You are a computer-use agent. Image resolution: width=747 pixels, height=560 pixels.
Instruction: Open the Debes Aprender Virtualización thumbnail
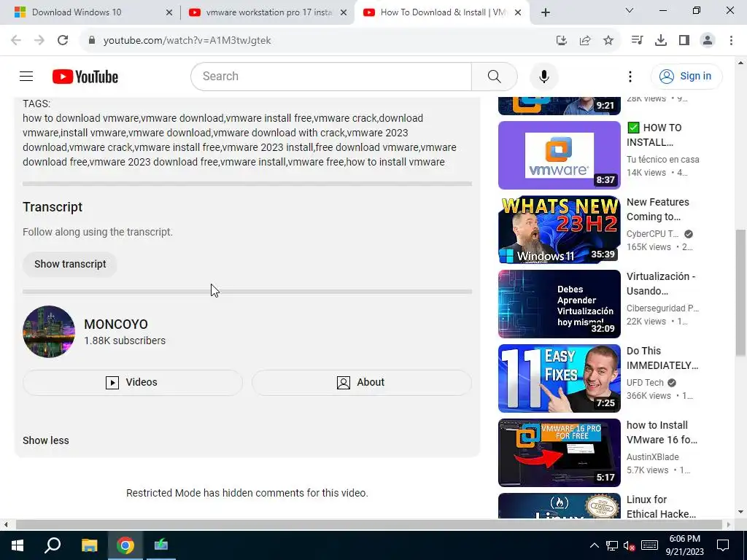(560, 304)
